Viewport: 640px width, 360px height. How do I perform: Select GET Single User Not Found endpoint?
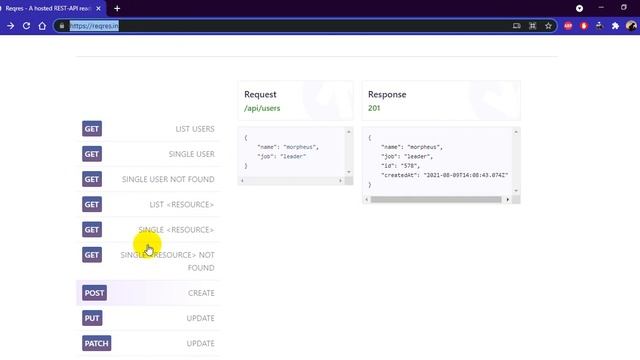[x=148, y=179]
